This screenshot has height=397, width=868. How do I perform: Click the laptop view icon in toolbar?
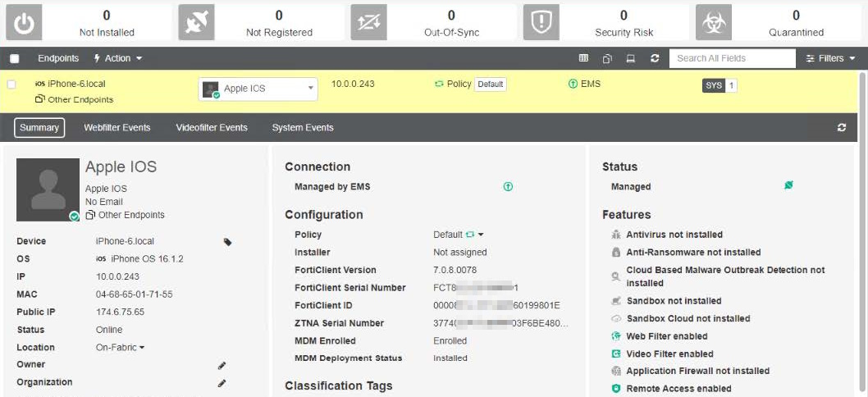pyautogui.click(x=631, y=58)
